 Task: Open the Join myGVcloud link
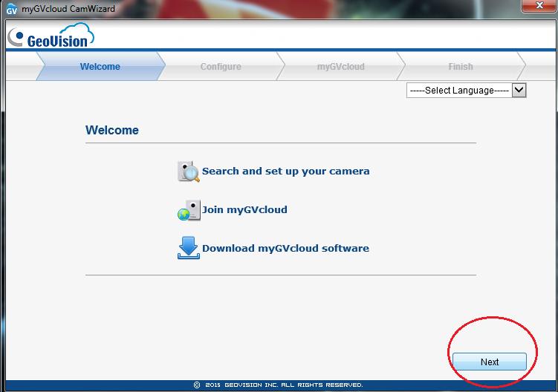point(244,209)
